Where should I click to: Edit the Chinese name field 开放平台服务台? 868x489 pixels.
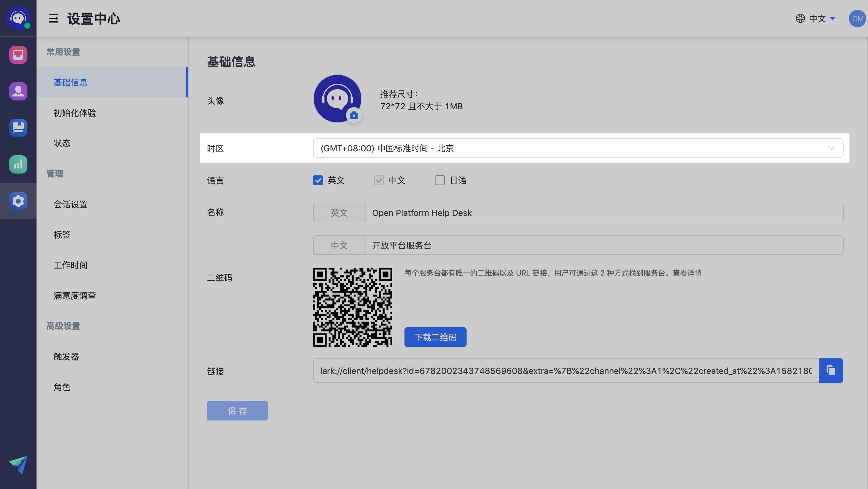tap(604, 245)
